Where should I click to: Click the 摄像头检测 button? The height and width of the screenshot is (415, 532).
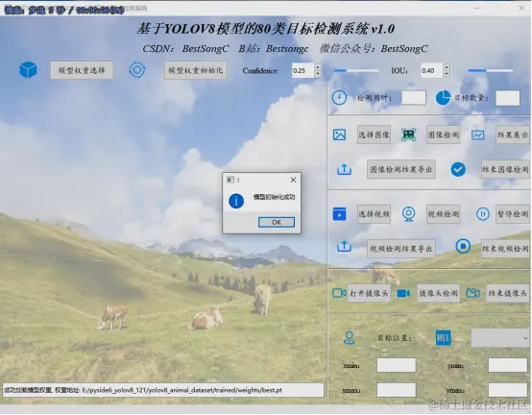(x=438, y=293)
